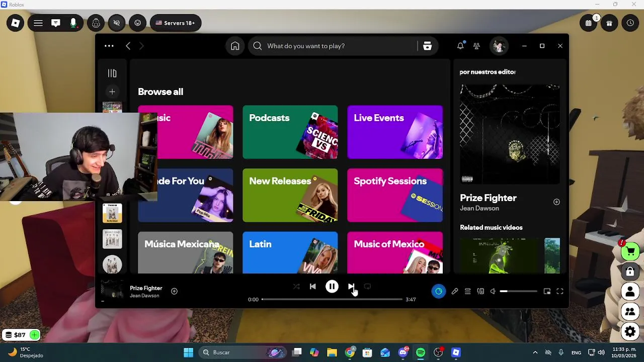Open the Spotify miniplayer
644x362 pixels.
pyautogui.click(x=547, y=291)
